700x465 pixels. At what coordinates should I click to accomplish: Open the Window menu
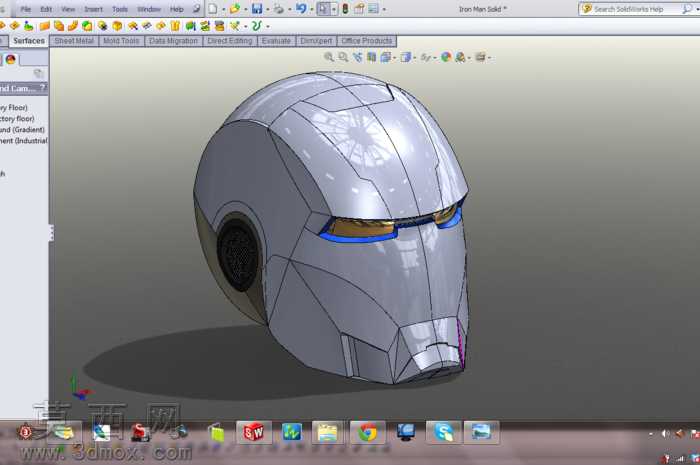click(149, 9)
